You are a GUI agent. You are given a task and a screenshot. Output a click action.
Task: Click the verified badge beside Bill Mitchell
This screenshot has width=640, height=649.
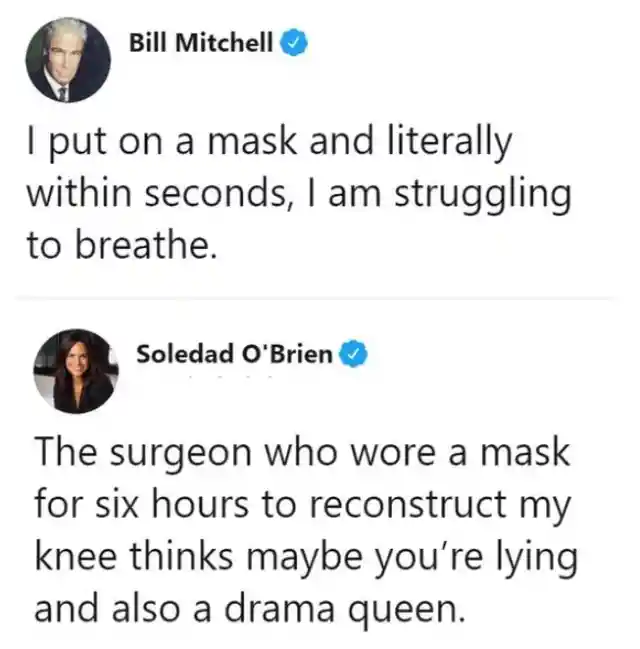pyautogui.click(x=294, y=42)
